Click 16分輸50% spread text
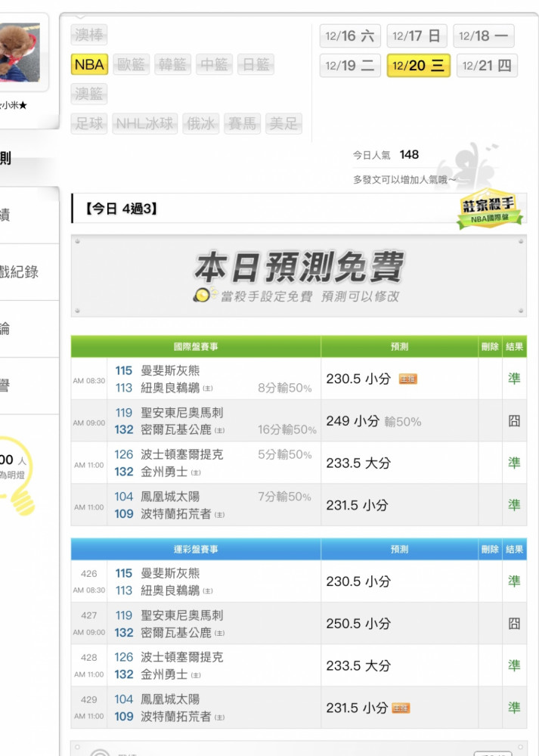Image resolution: width=539 pixels, height=756 pixels. (287, 429)
